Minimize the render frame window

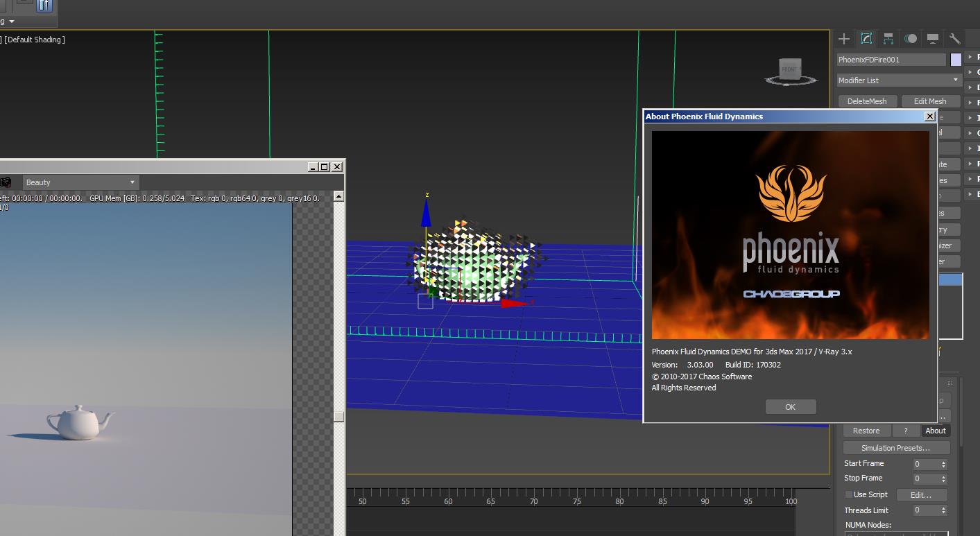313,166
